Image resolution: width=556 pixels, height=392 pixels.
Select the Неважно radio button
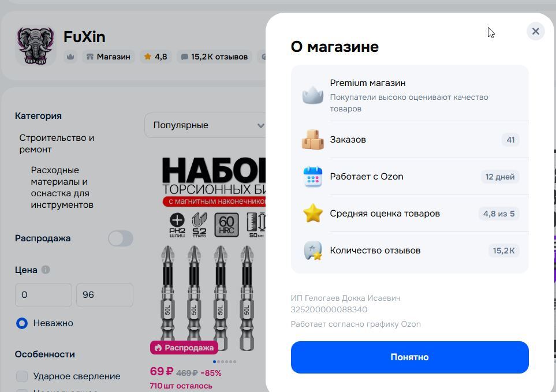click(x=22, y=323)
